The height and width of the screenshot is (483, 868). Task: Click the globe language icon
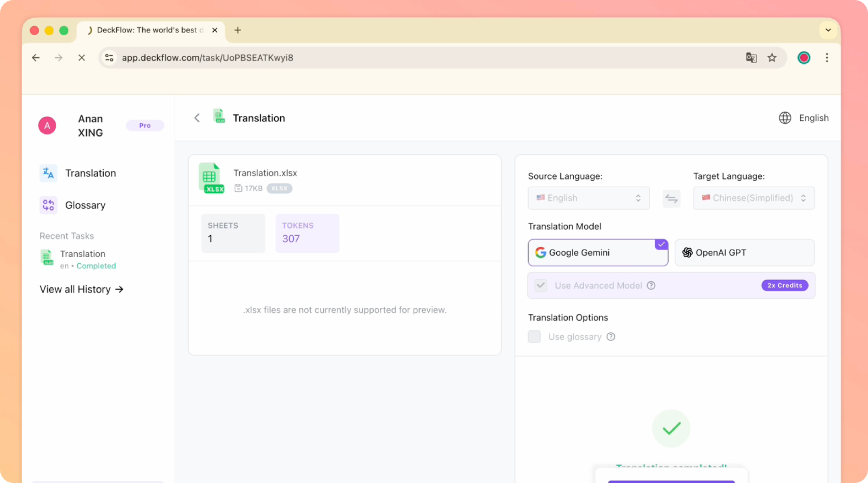tap(785, 118)
